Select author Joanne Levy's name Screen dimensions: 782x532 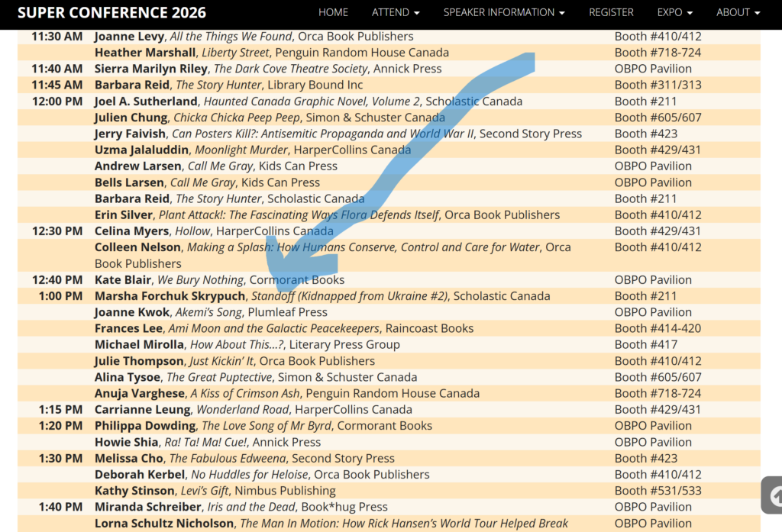(128, 37)
